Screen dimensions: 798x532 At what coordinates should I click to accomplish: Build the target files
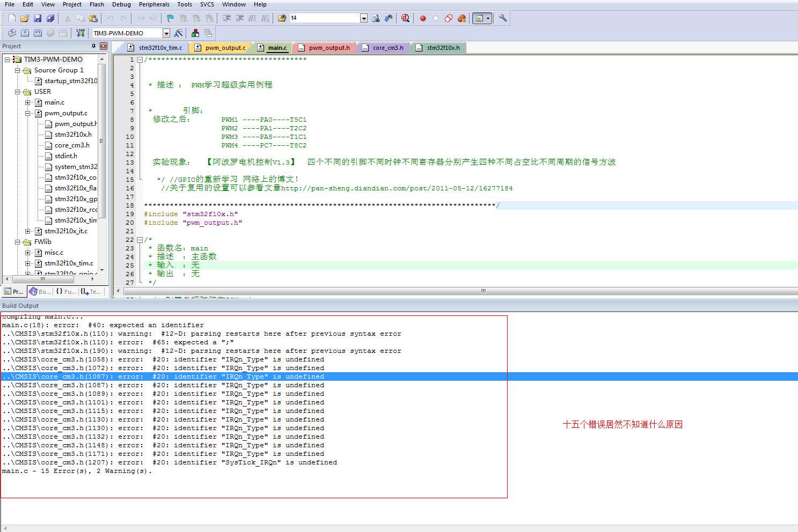pos(25,33)
